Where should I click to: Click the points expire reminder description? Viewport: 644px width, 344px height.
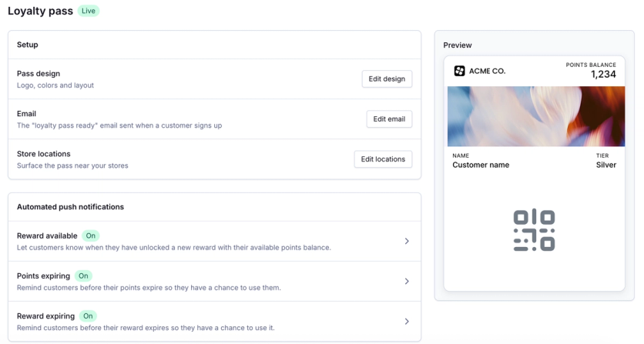coord(149,288)
